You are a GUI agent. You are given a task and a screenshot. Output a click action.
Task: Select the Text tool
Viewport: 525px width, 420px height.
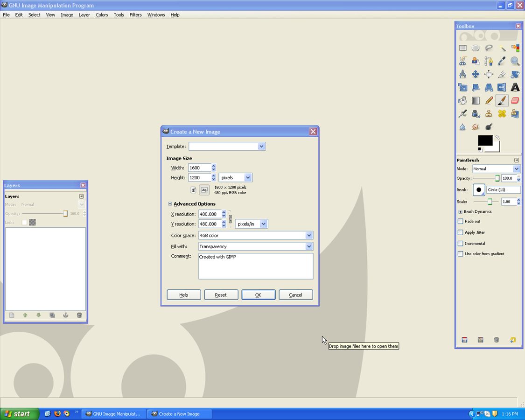coord(515,87)
